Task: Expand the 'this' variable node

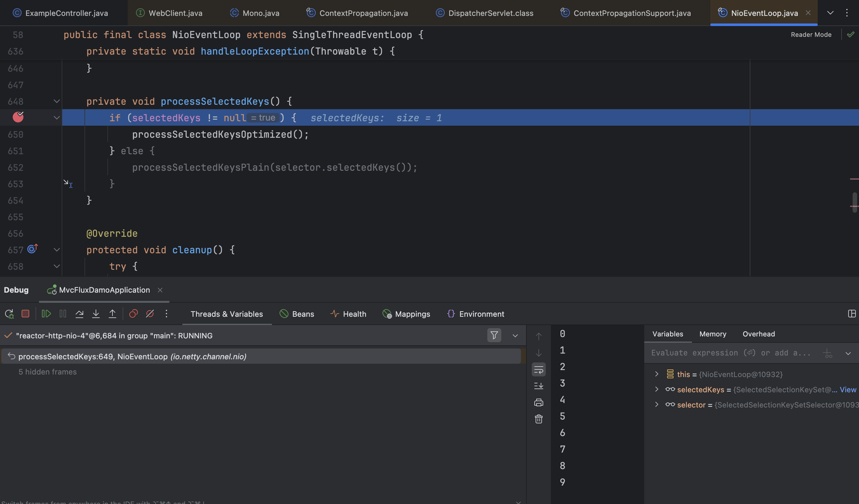Action: coord(657,374)
